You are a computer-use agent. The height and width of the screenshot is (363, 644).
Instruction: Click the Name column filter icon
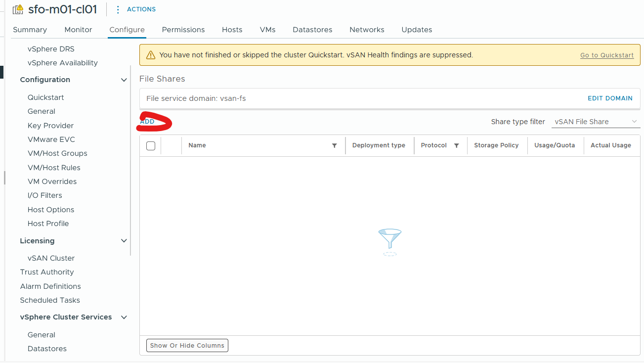tap(335, 145)
